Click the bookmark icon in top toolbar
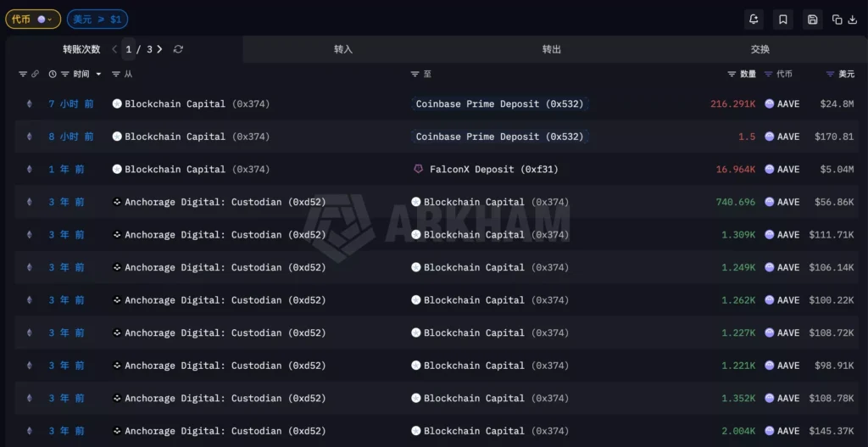Image resolution: width=868 pixels, height=447 pixels. (x=782, y=20)
